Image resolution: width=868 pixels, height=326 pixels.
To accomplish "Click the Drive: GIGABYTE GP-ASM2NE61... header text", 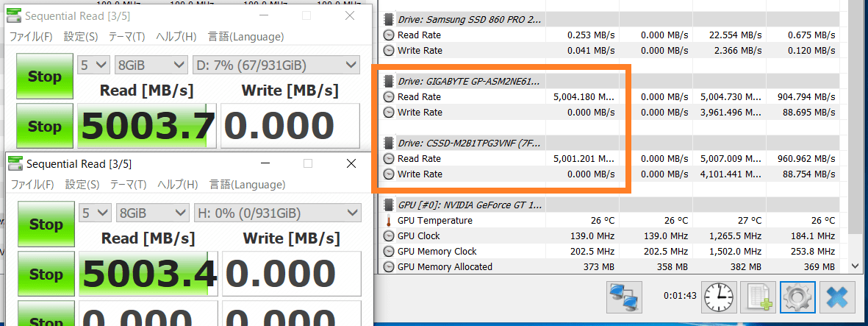I will click(x=469, y=82).
